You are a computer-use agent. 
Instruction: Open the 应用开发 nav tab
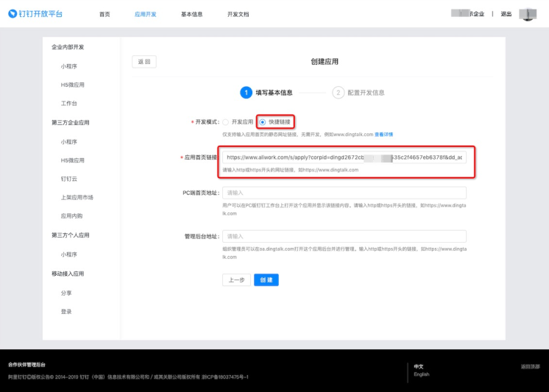145,15
